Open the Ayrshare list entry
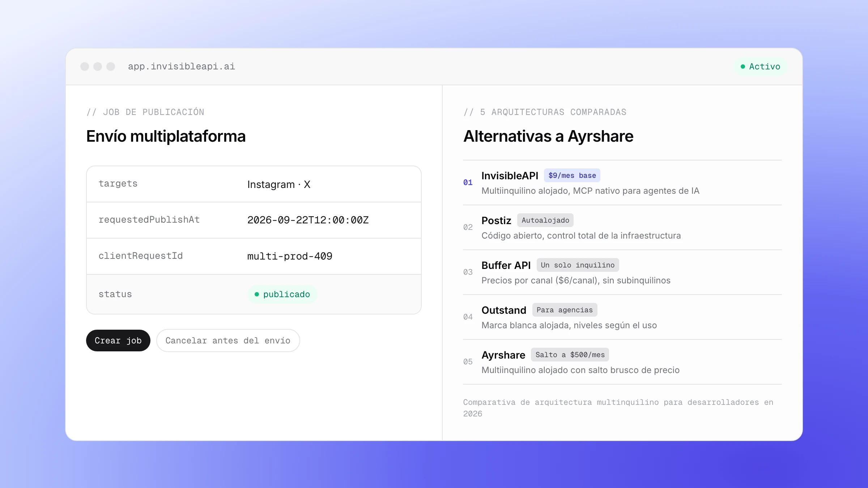The image size is (868, 488). pos(622,362)
